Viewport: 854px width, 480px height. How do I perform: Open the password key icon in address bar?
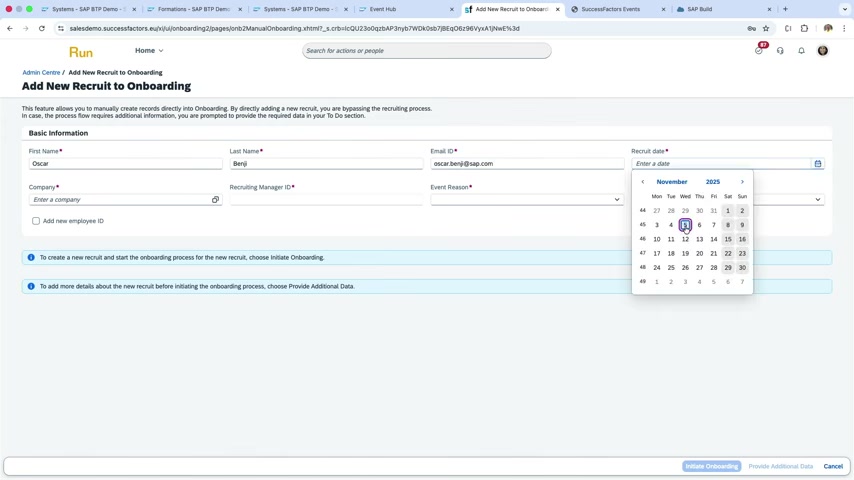(751, 28)
